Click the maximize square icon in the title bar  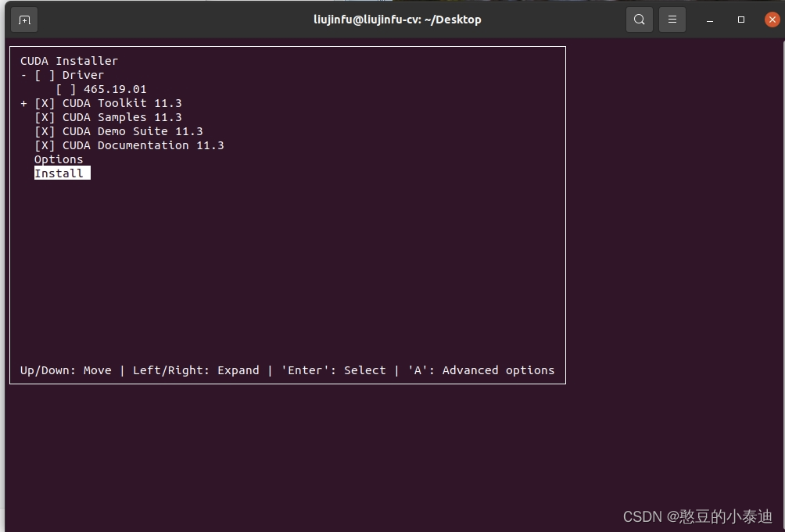(x=740, y=20)
